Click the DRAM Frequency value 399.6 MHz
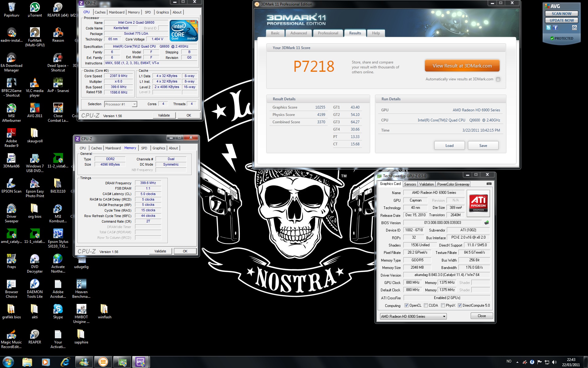The width and height of the screenshot is (588, 368). click(x=148, y=183)
